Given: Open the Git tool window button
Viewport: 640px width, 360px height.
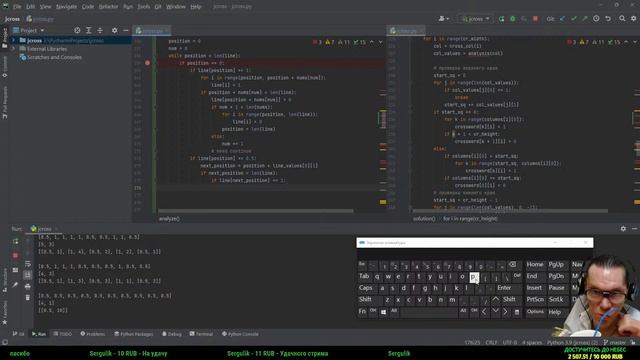Looking at the screenshot, I should (x=18, y=334).
